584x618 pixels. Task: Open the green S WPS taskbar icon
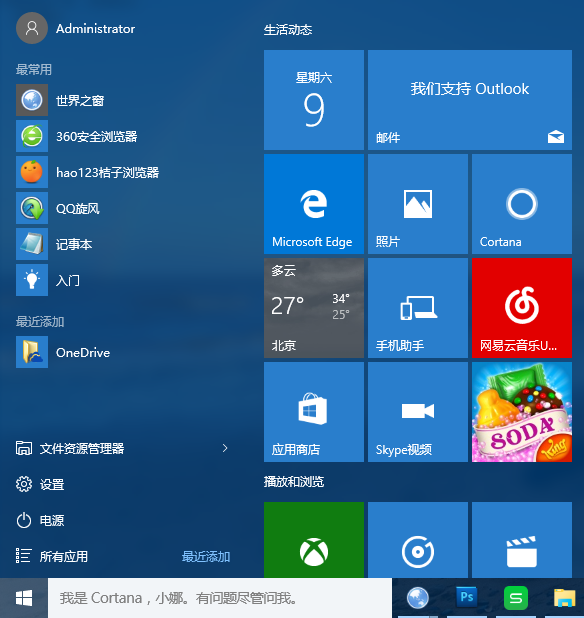click(516, 598)
